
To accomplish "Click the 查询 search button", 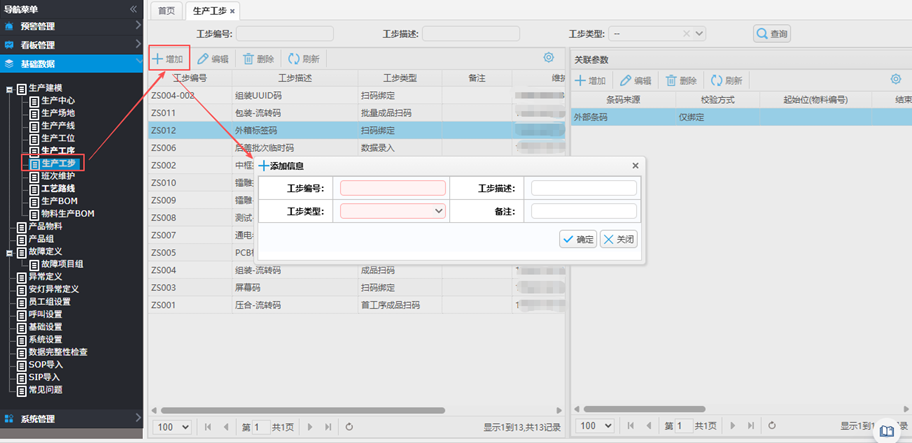I will pyautogui.click(x=772, y=34).
